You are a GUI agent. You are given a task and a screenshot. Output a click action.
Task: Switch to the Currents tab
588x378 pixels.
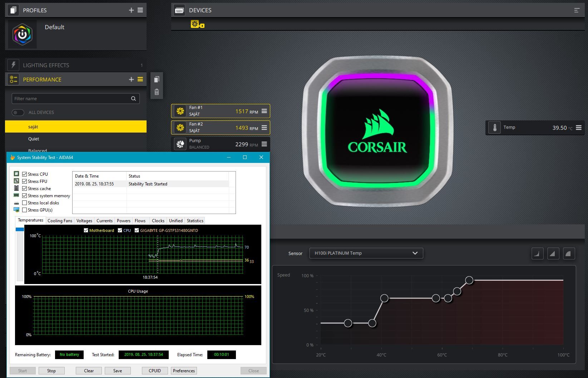click(104, 221)
